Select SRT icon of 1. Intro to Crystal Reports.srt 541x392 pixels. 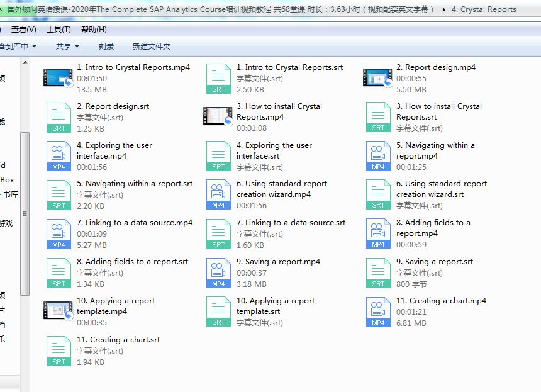point(218,78)
